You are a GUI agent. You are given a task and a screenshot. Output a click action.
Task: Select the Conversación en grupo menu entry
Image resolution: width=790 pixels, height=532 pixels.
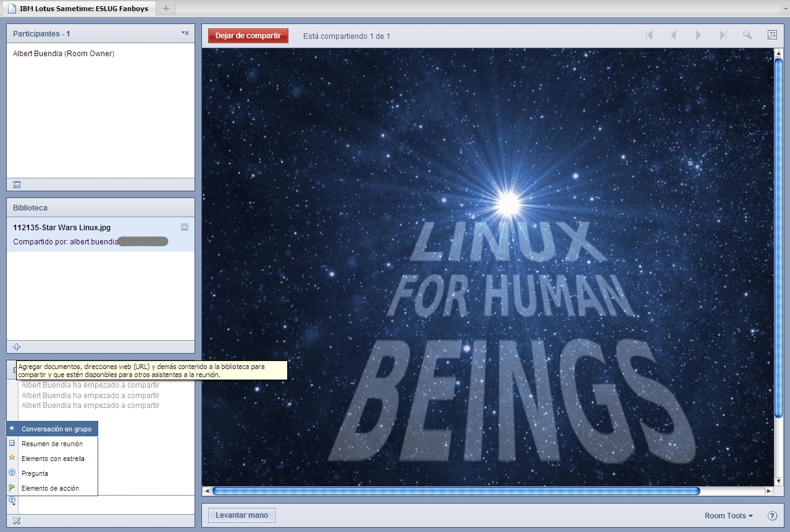tap(53, 429)
